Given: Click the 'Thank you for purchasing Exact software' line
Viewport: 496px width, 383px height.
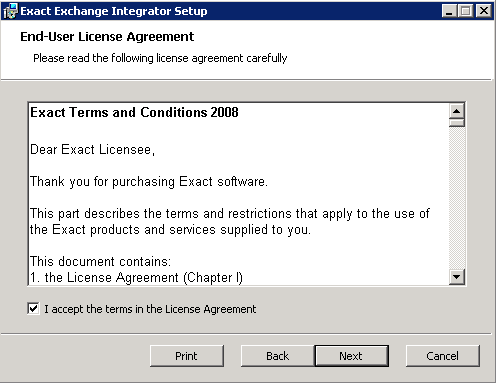Looking at the screenshot, I should pos(149,182).
